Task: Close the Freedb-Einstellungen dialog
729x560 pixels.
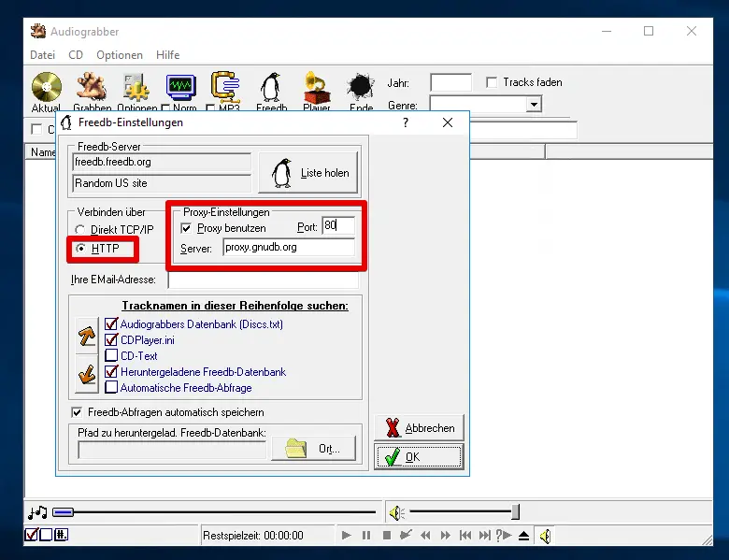Action: (x=448, y=122)
